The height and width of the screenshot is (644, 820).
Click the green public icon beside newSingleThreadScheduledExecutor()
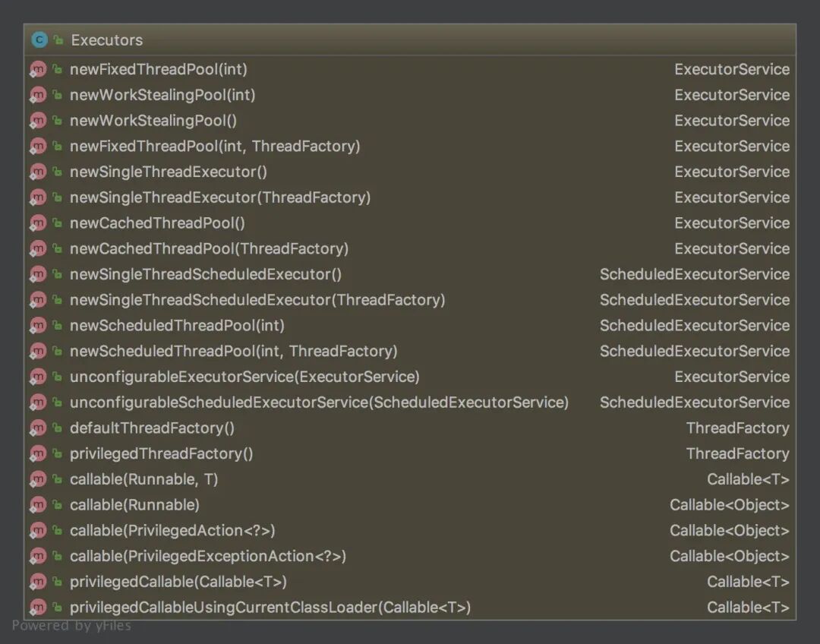pos(58,274)
